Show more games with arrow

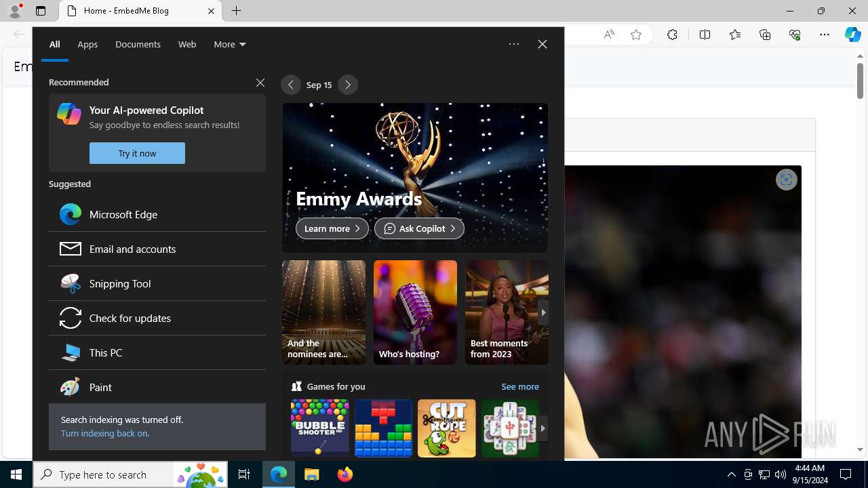[542, 428]
